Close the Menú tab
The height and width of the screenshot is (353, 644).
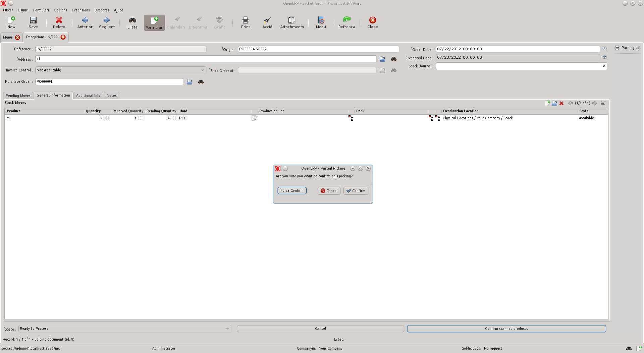point(17,37)
